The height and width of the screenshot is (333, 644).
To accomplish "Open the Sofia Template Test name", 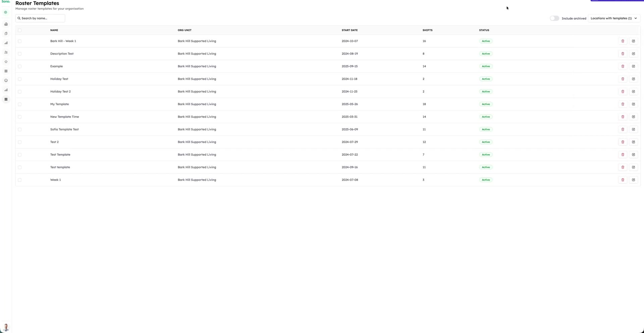I will (x=64, y=129).
